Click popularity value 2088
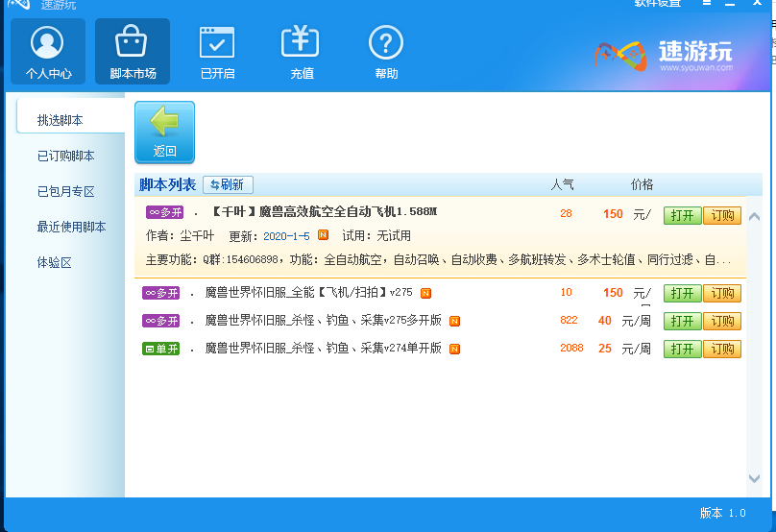This screenshot has height=532, width=776. tap(571, 348)
